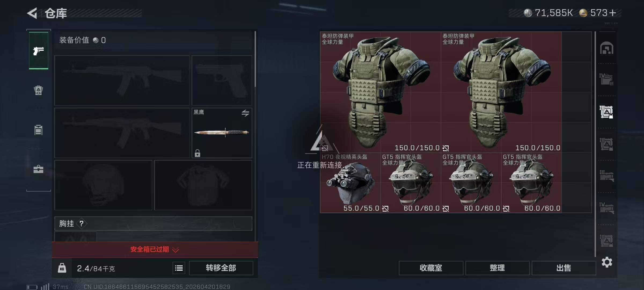The image size is (644, 290).
Task: Select the H70 夜视精英头盔 helmet item
Action: point(350,183)
